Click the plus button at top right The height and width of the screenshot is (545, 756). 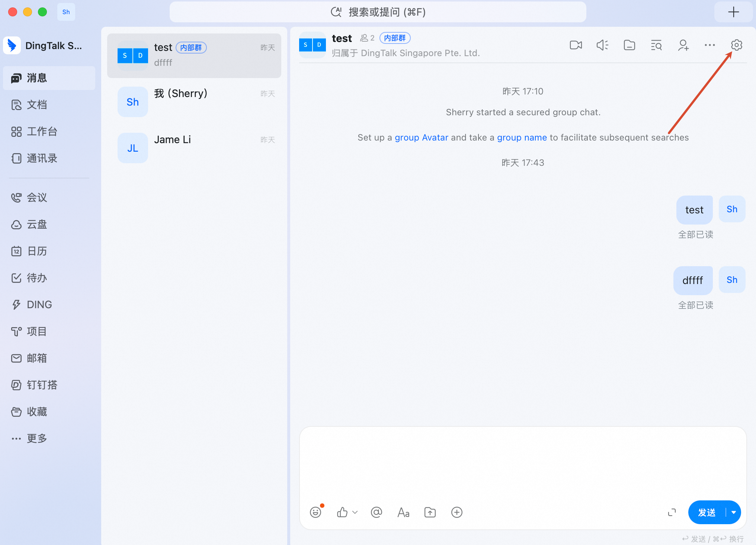pos(733,12)
